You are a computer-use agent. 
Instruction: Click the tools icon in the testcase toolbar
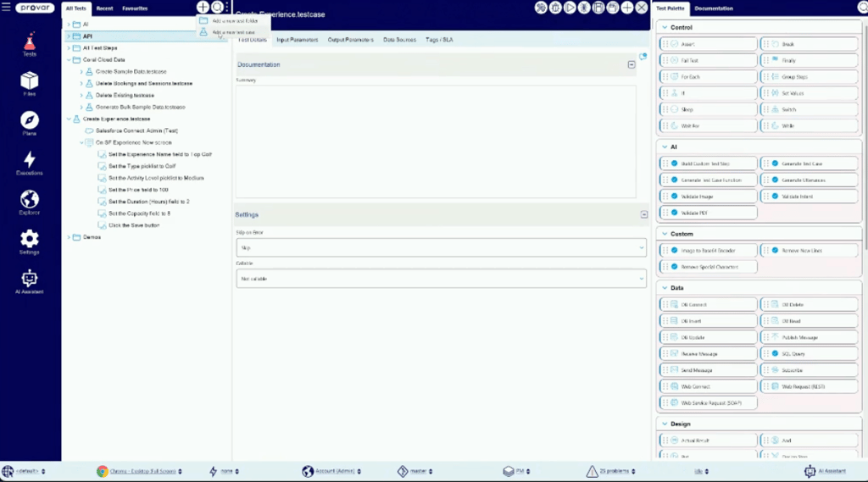point(541,7)
